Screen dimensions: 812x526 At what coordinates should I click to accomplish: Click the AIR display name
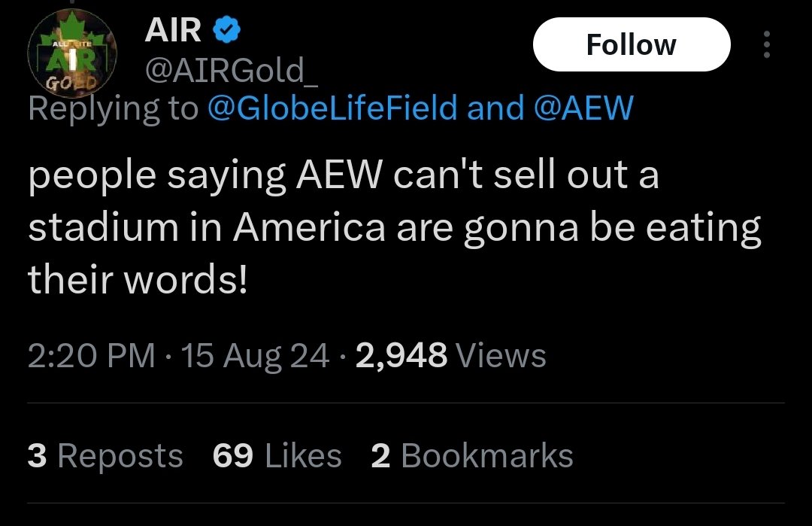(x=174, y=31)
